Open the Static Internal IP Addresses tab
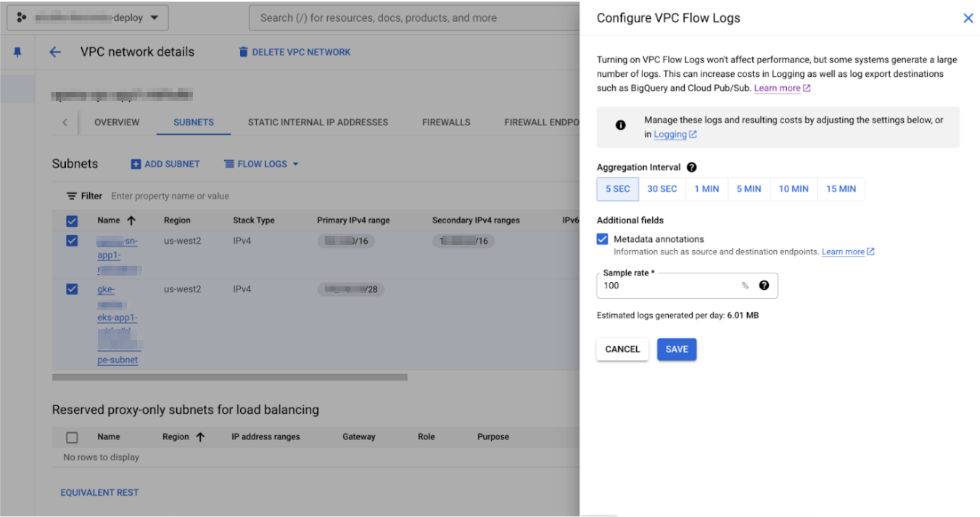 point(318,123)
